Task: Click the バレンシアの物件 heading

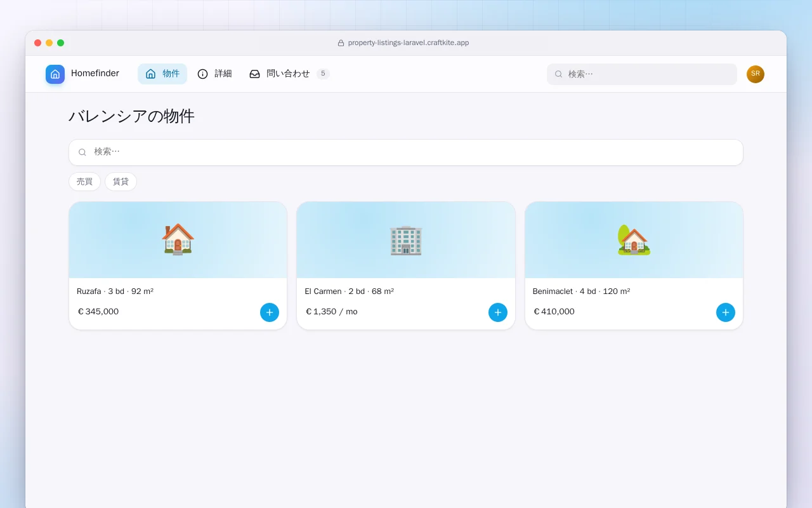Action: [131, 116]
